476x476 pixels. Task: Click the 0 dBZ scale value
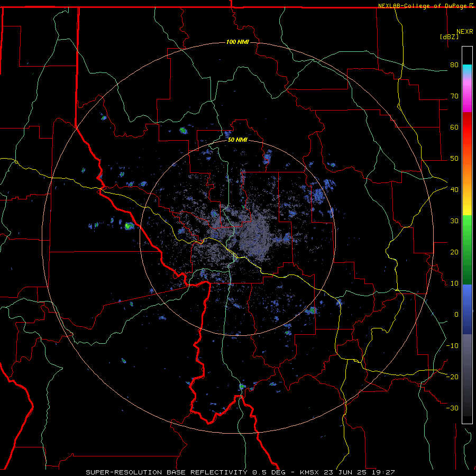(x=456, y=315)
